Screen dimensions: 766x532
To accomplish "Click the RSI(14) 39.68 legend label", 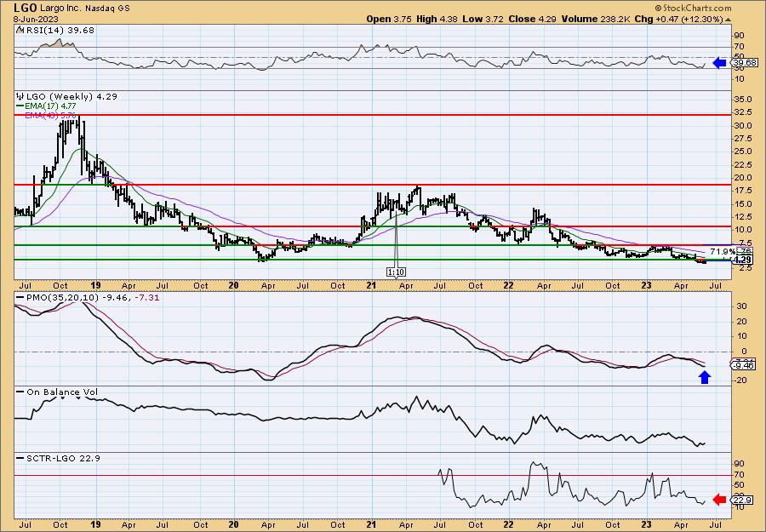I will pyautogui.click(x=60, y=31).
